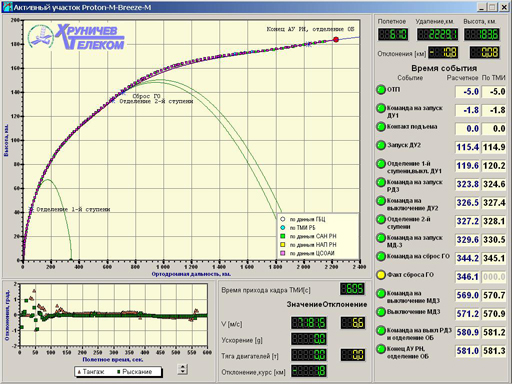Click the 'по данным ЦСОАИ' pink swatch
The width and height of the screenshot is (512, 384).
(x=283, y=253)
